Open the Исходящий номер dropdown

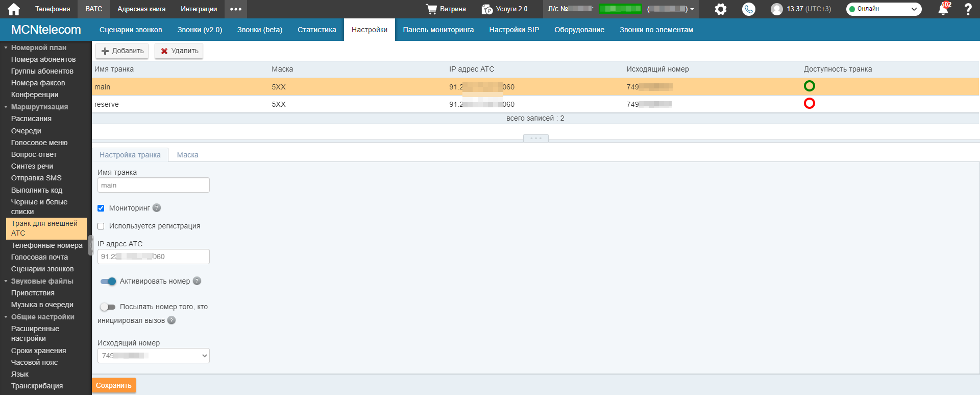point(153,356)
